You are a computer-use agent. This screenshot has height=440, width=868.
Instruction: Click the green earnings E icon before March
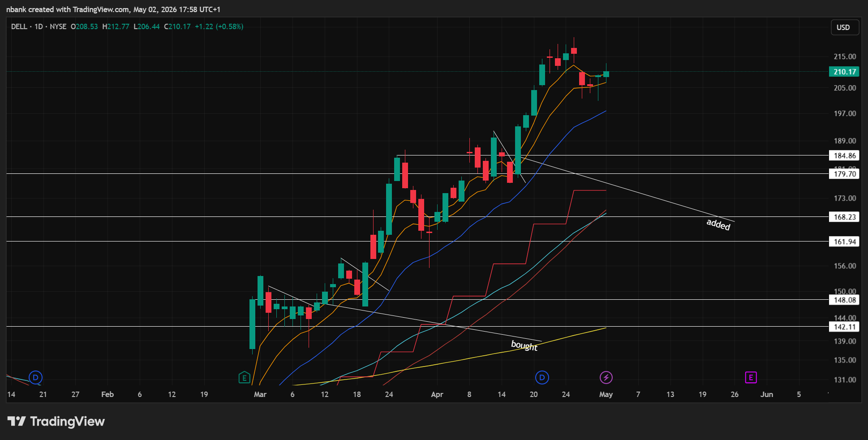[x=244, y=378]
